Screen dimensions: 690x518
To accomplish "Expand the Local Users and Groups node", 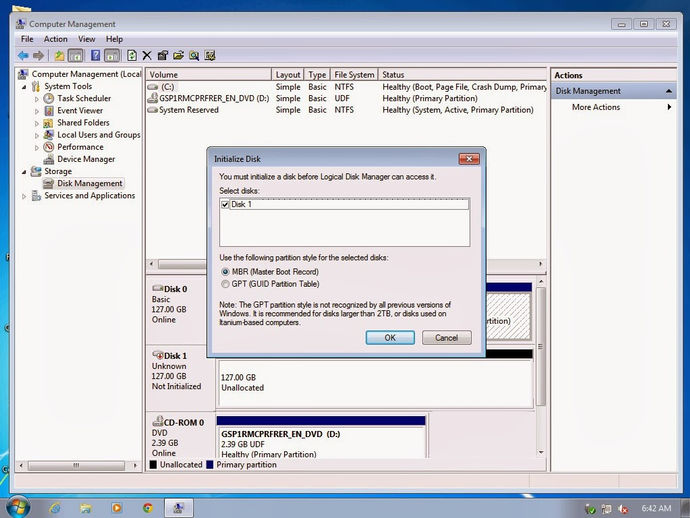I will coord(37,136).
